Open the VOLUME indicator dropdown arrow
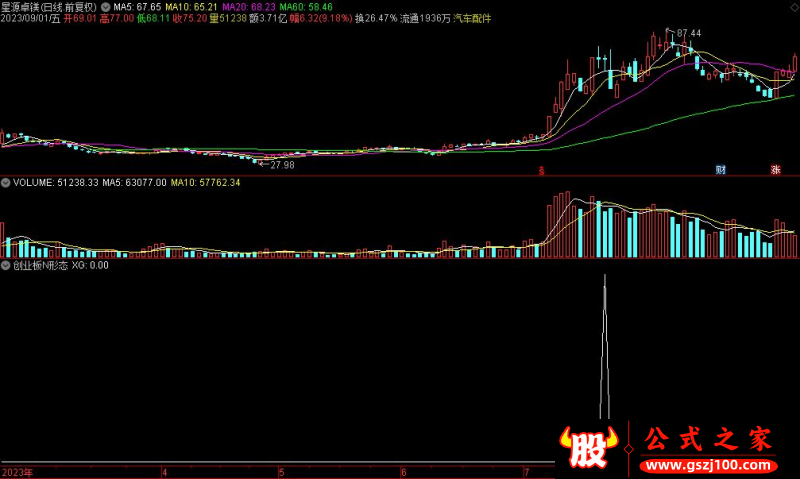Image resolution: width=800 pixels, height=479 pixels. click(6, 183)
